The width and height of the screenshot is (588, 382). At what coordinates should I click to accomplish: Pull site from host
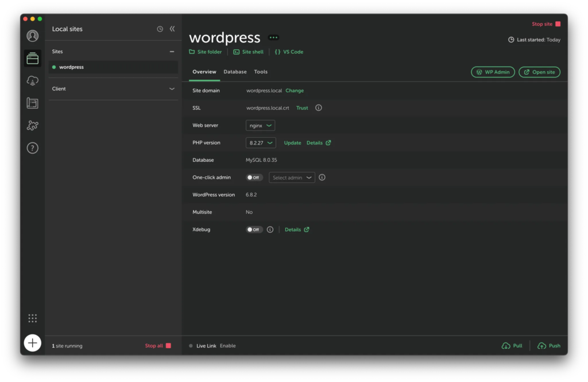tap(512, 346)
